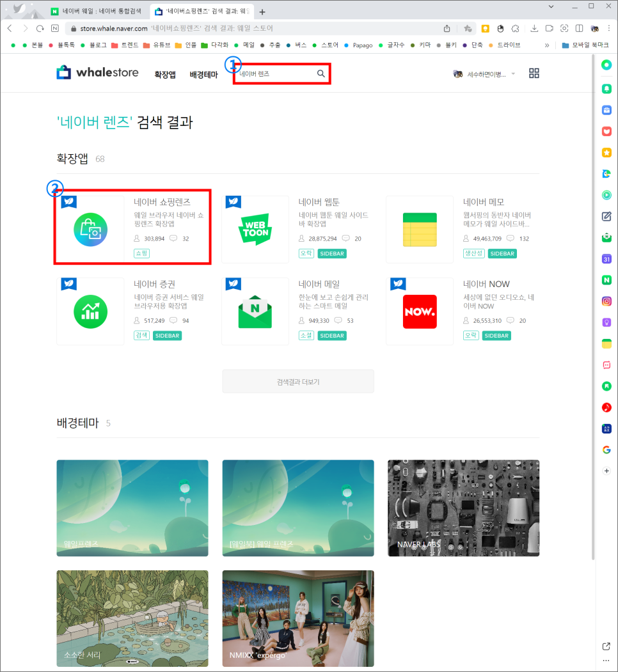Screen dimensions: 618x672
Task: Open Google in the sidebar
Action: coord(606,449)
